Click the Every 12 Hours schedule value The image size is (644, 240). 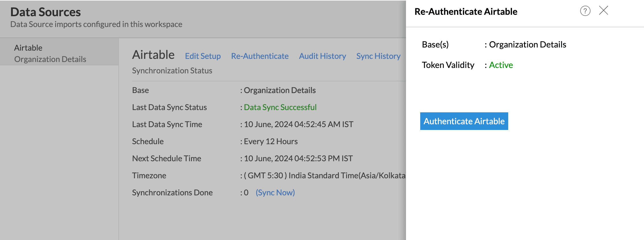271,141
